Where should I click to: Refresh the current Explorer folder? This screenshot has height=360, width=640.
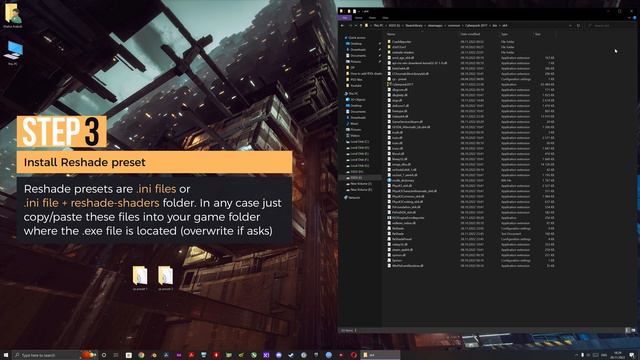[x=578, y=25]
